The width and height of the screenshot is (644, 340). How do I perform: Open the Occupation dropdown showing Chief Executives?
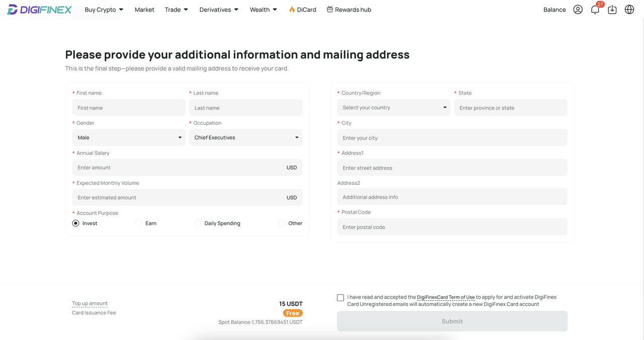click(246, 138)
